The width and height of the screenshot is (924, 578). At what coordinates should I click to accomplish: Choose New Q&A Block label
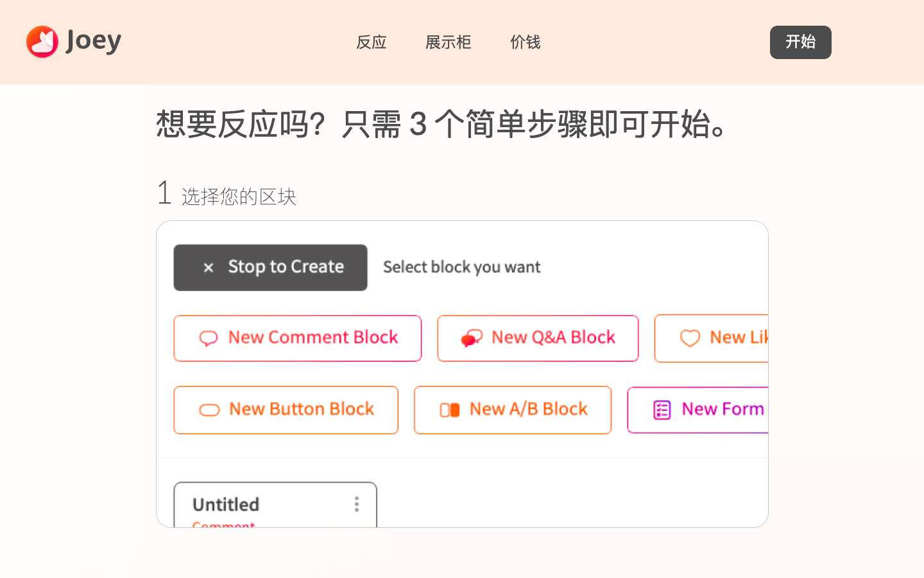pyautogui.click(x=553, y=338)
